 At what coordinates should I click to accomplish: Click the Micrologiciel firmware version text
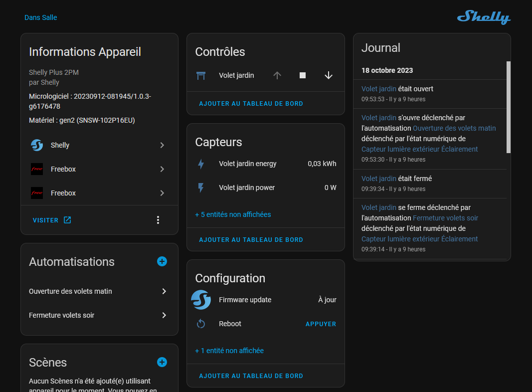(90, 101)
